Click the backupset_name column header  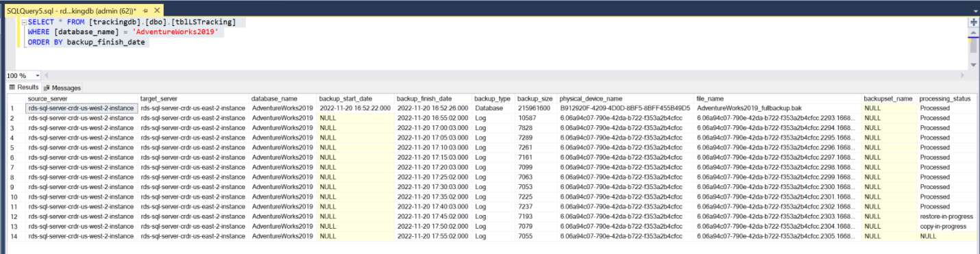[x=890, y=99]
